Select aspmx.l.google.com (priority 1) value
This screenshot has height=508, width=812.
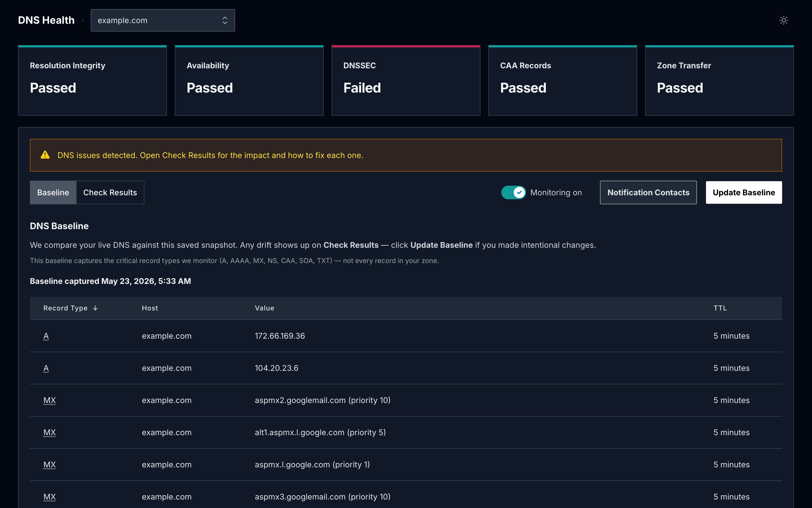pos(312,465)
